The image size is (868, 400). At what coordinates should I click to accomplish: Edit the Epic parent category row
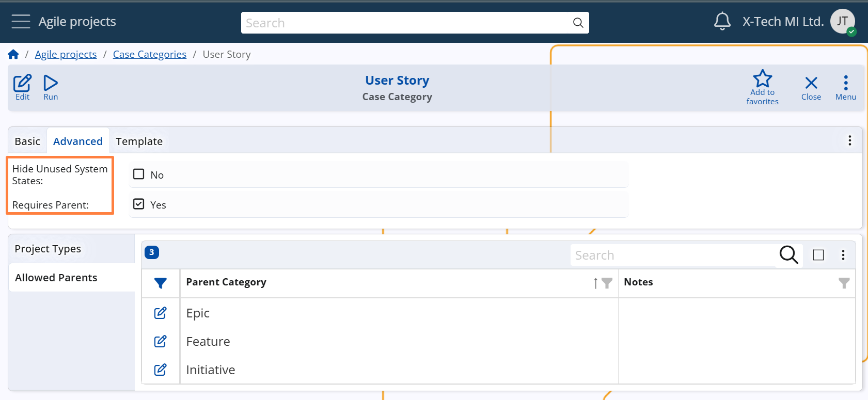[161, 313]
